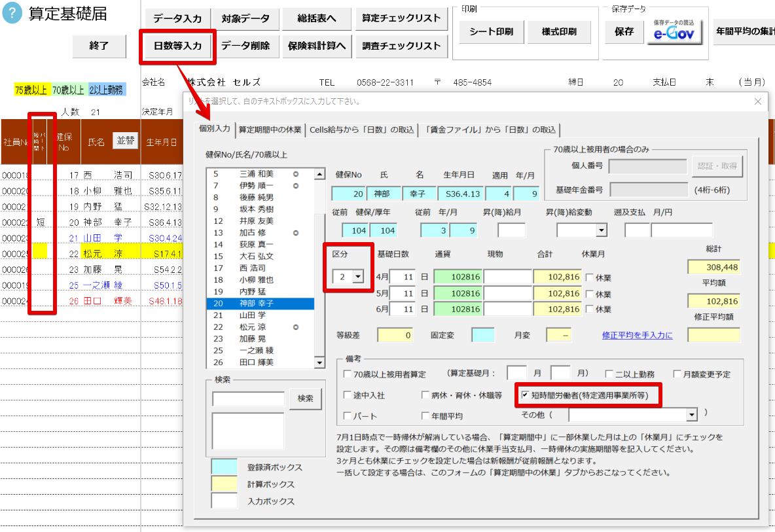Click the 様式印刷 button
The image size is (775, 532).
tap(559, 31)
